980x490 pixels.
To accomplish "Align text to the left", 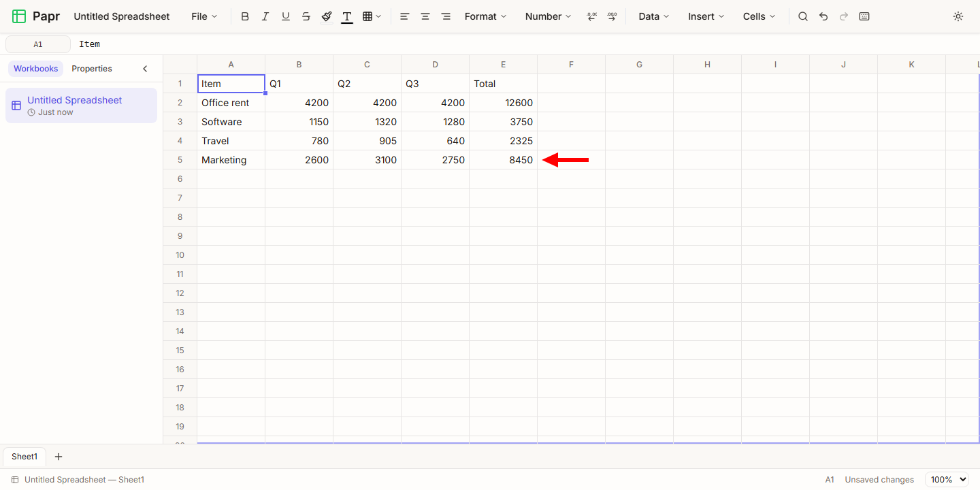I will tap(405, 16).
